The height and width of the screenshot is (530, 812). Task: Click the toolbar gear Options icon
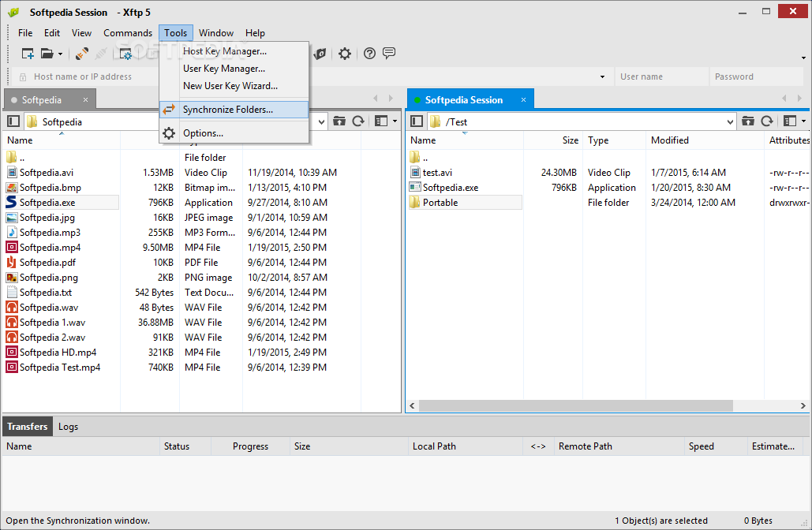pyautogui.click(x=344, y=54)
